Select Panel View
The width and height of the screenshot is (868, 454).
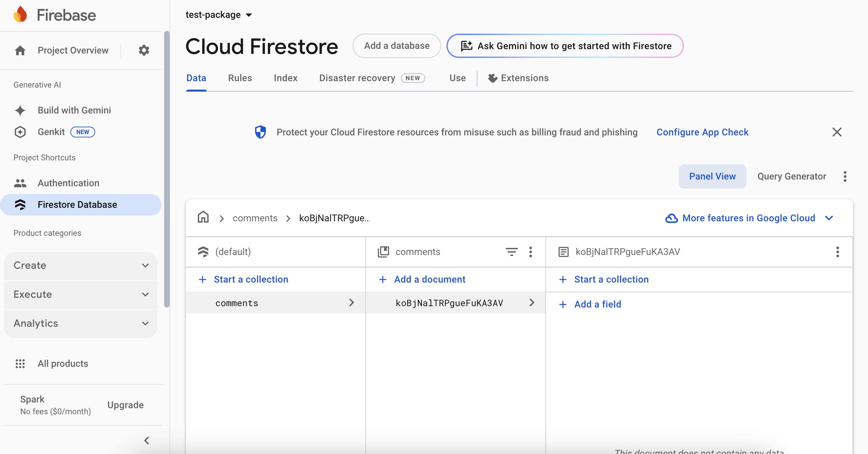(712, 176)
